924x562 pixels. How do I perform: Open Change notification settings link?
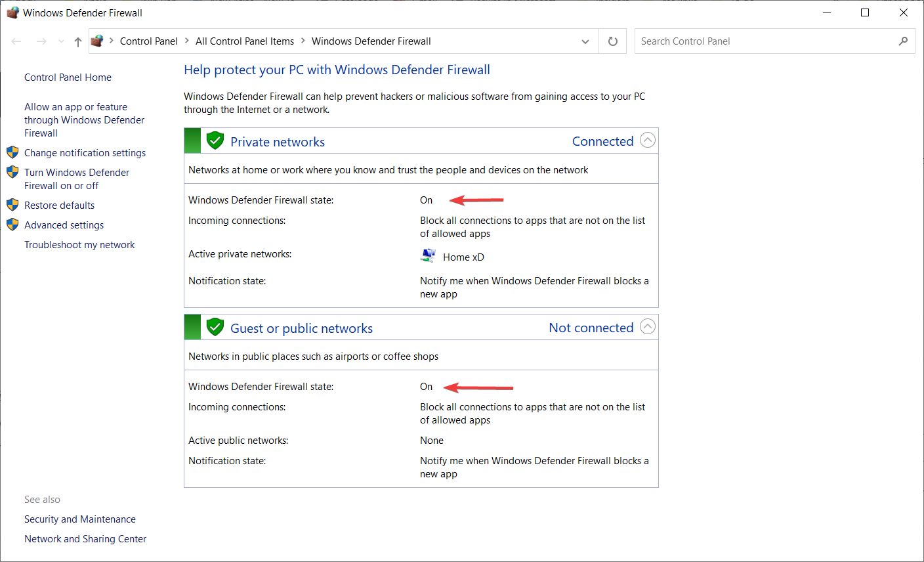click(x=85, y=153)
